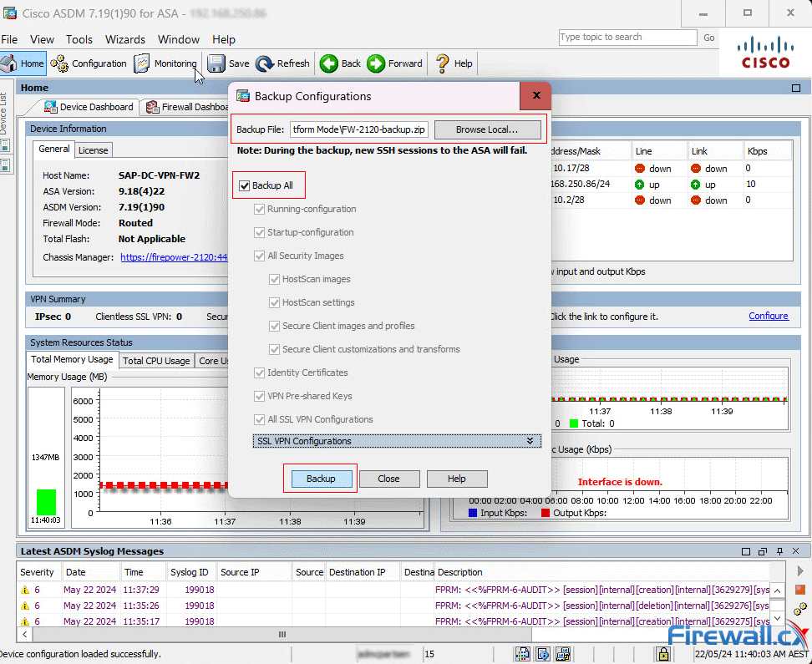The width and height of the screenshot is (812, 664).
Task: Click the Configure link
Action: 769,316
